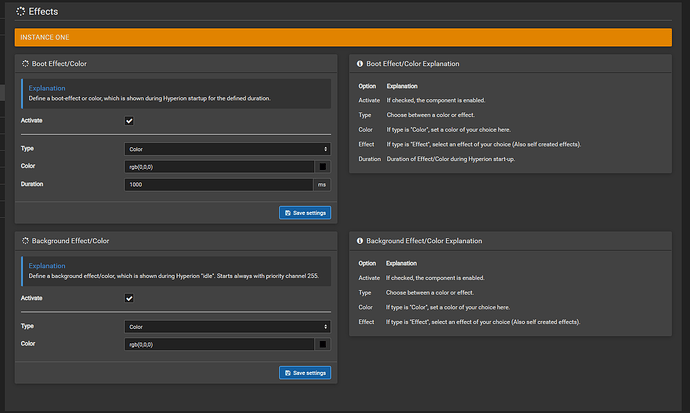Click floppy-disk icon in Background Save settings

[x=286, y=373]
